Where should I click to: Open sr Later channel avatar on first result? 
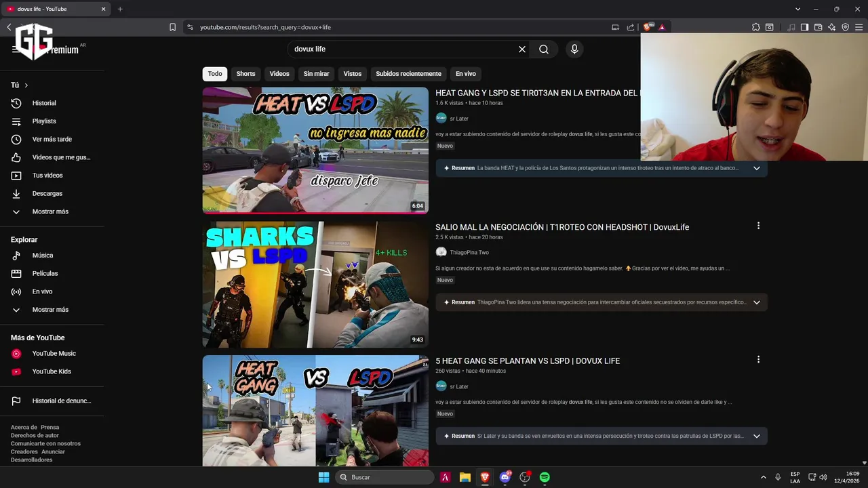(x=441, y=118)
